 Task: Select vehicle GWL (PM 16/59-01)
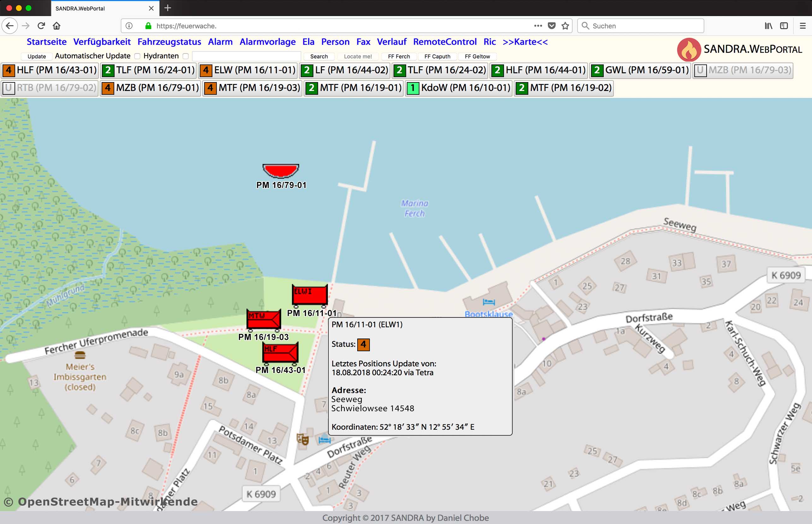[x=640, y=70]
